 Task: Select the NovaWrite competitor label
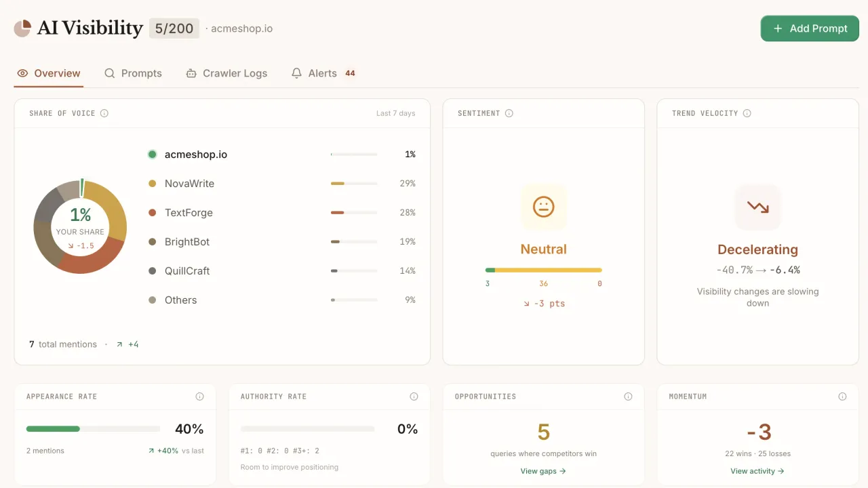[x=189, y=184]
